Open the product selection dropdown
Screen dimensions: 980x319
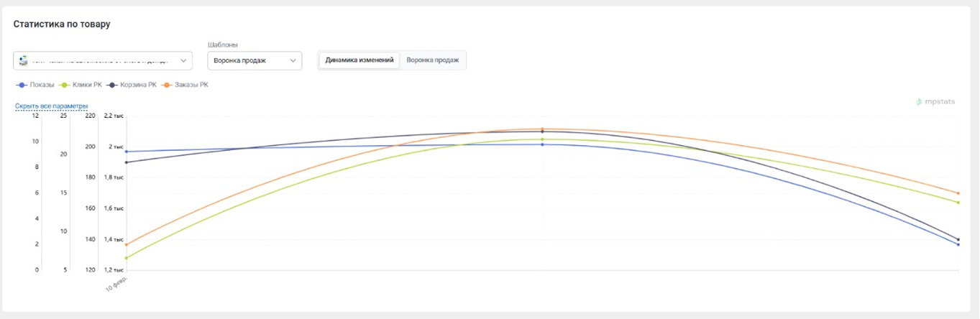point(102,61)
